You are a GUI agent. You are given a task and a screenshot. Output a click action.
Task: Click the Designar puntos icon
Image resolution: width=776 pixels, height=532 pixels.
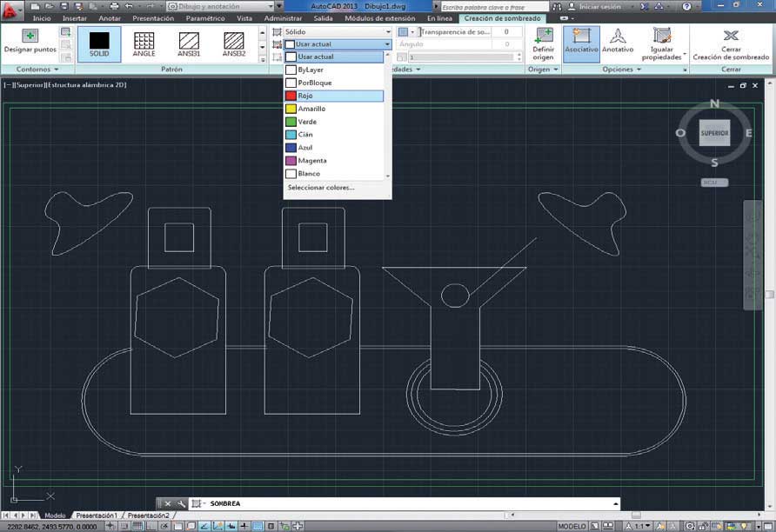click(x=30, y=37)
